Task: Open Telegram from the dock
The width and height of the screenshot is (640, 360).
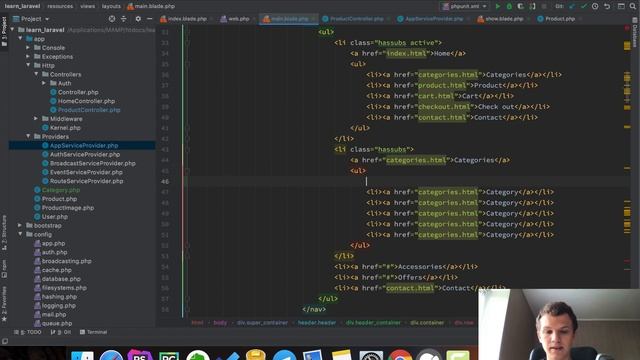Action: (284, 355)
